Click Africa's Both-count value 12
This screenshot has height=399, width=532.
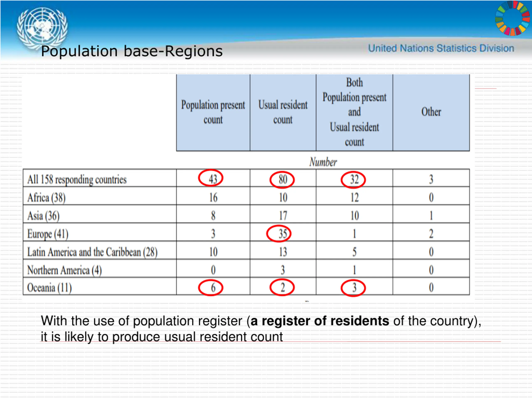pos(355,197)
